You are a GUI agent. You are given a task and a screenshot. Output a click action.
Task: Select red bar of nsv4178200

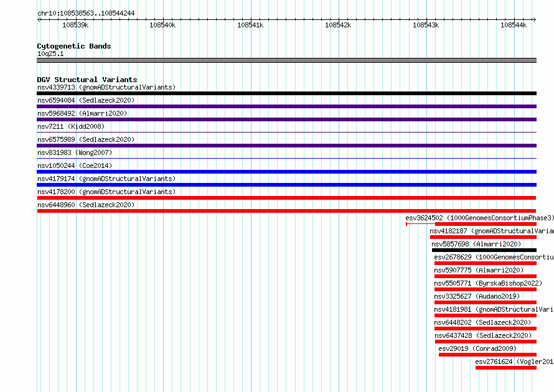286,198
